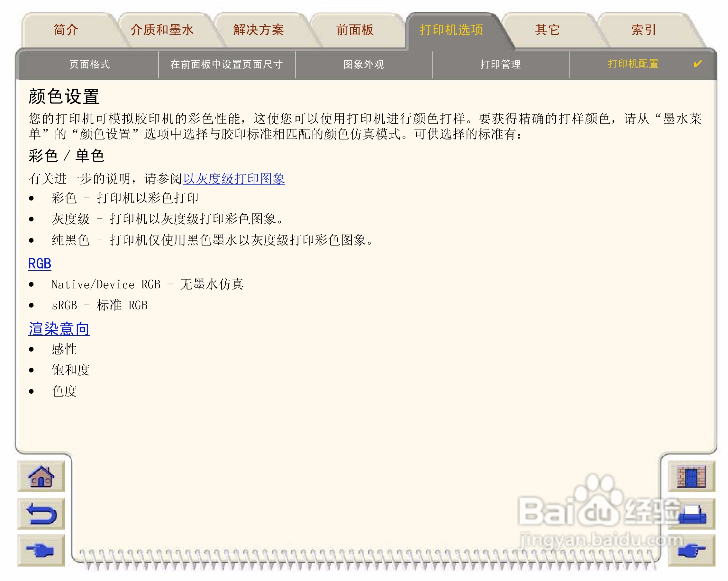Viewport: 728px width, 581px height.
Task: Select the 图象外观 submenu item
Action: pyautogui.click(x=363, y=65)
